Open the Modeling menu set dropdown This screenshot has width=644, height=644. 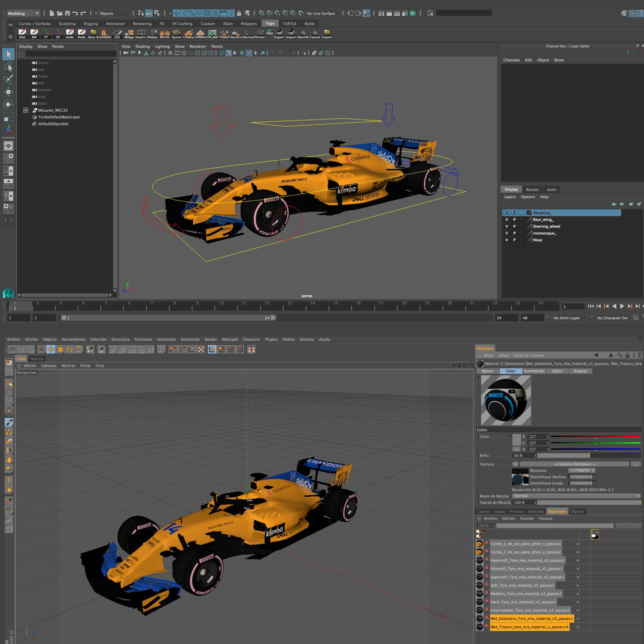point(23,13)
